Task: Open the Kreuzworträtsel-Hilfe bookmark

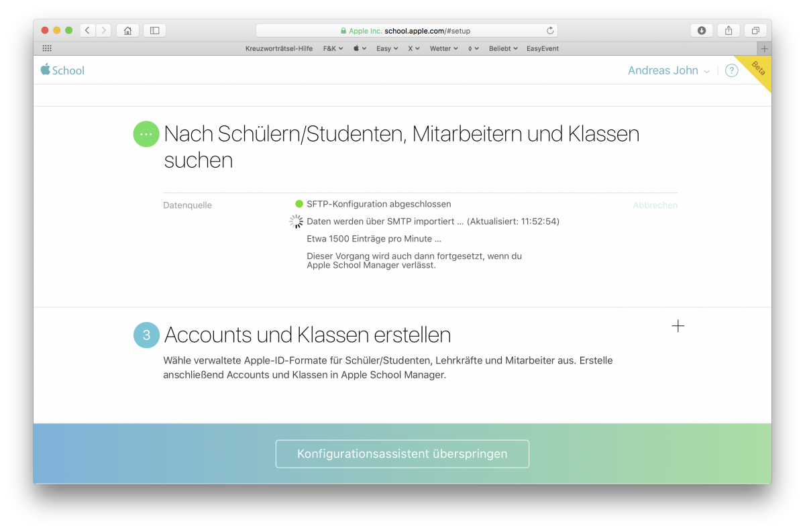Action: [x=280, y=48]
